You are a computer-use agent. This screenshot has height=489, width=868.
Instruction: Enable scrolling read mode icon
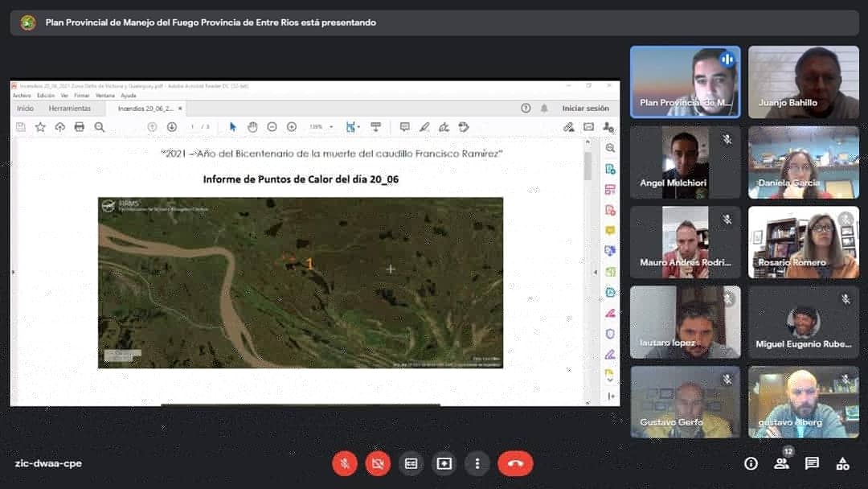pos(376,127)
